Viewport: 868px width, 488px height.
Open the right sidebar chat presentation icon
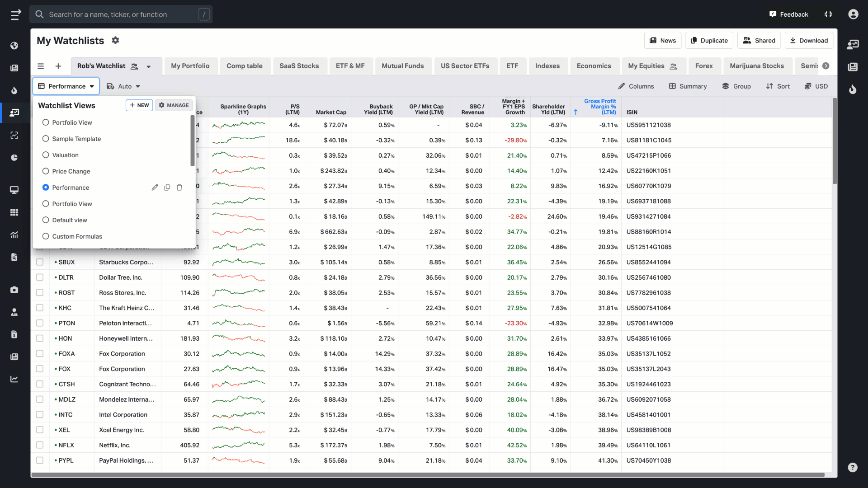(853, 44)
